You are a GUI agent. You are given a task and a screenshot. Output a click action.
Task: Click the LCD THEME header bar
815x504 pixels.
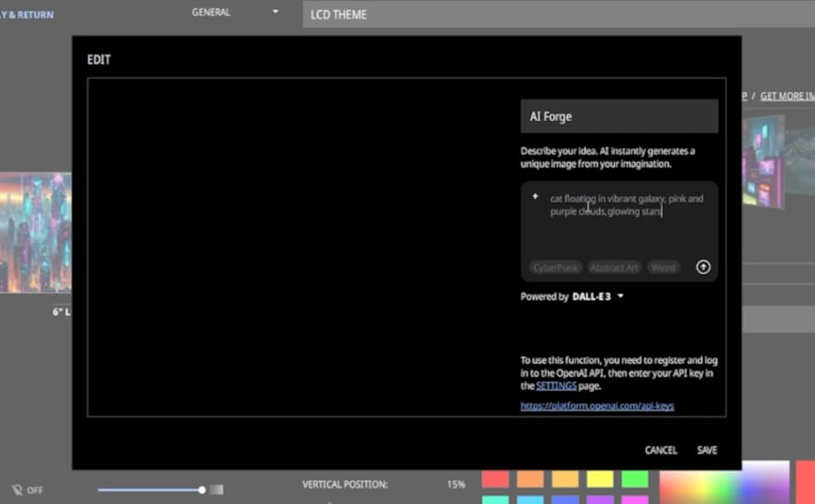click(559, 14)
